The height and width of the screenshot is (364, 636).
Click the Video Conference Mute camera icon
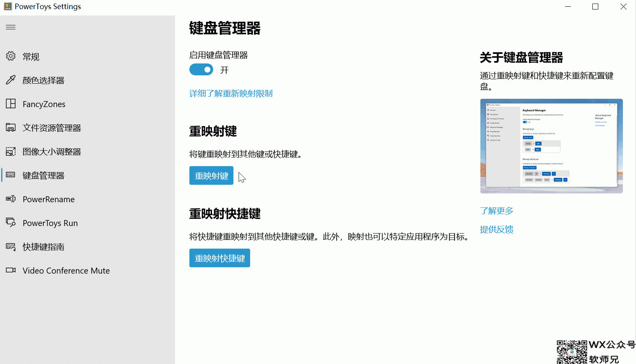pos(11,270)
